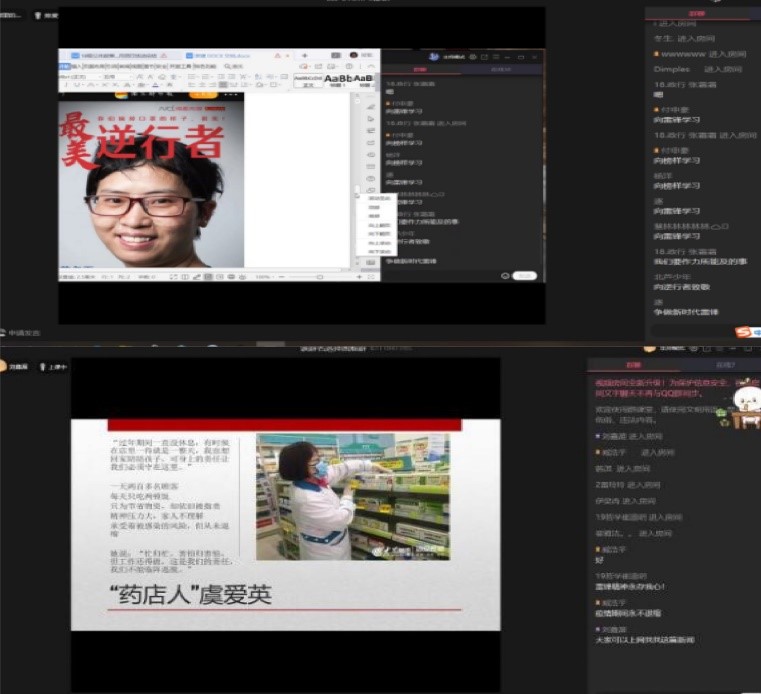Viewport: 761px width, 694px height.
Task: Click the search icon in the WPS ribbon
Action: [229, 67]
